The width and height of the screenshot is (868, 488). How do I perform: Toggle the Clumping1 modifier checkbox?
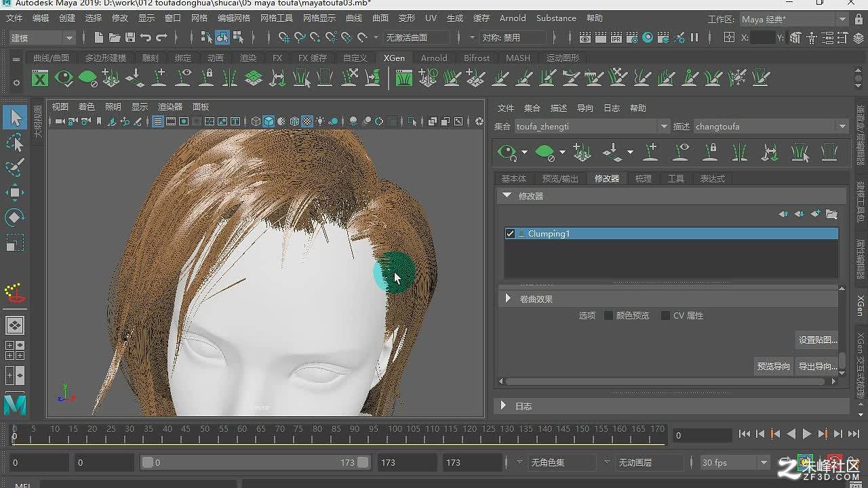[510, 233]
